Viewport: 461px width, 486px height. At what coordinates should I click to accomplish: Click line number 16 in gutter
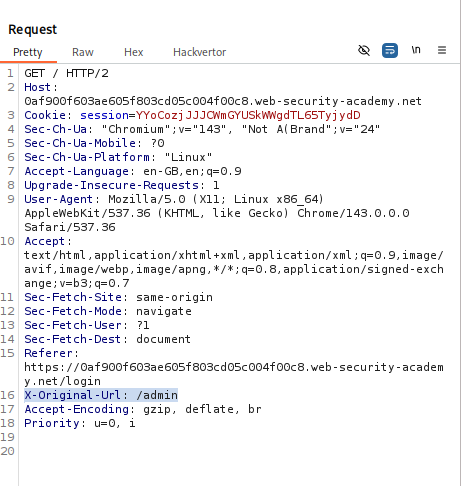[8, 395]
